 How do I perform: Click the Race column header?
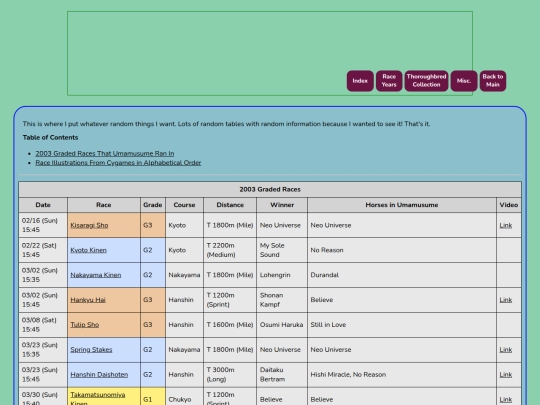104,205
